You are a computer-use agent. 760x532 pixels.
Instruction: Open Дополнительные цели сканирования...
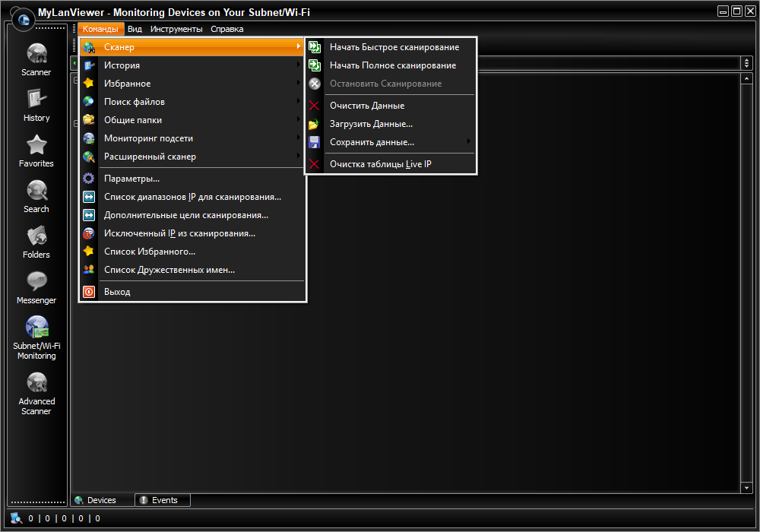click(192, 215)
